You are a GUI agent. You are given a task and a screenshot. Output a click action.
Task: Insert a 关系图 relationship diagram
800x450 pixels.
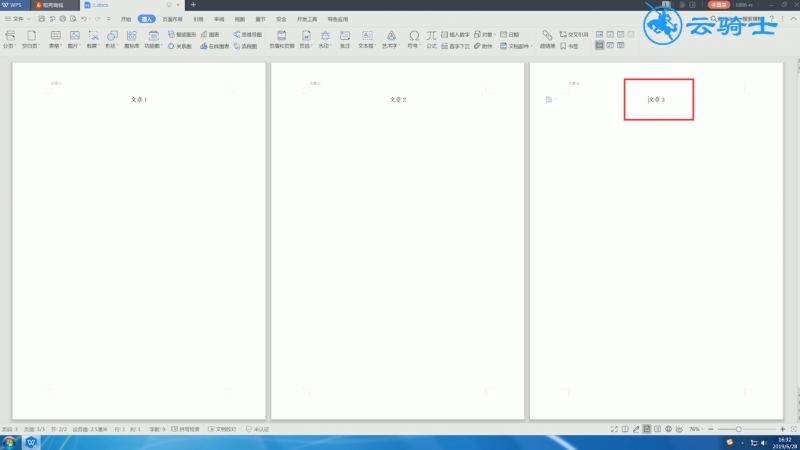180,46
